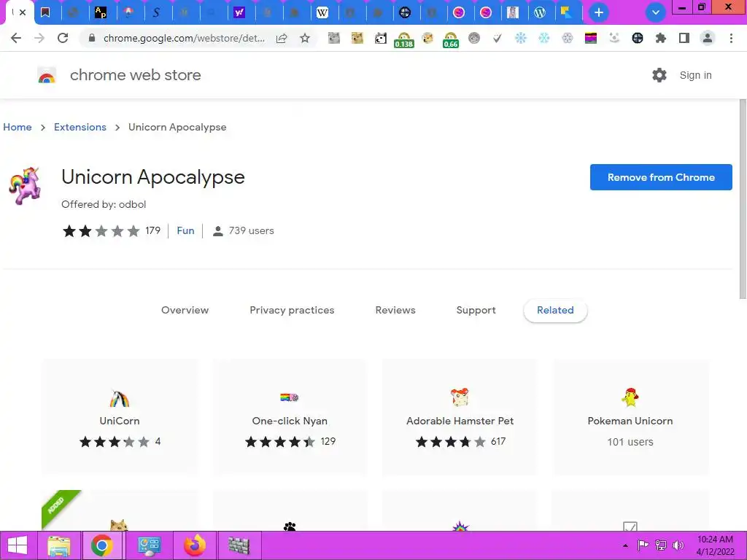Open the tab search dropdown arrow
Image resolution: width=747 pixels, height=560 pixels.
[656, 12]
